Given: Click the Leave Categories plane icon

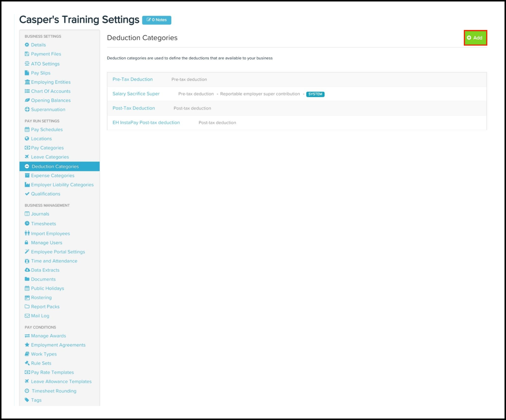Looking at the screenshot, I should click(27, 157).
